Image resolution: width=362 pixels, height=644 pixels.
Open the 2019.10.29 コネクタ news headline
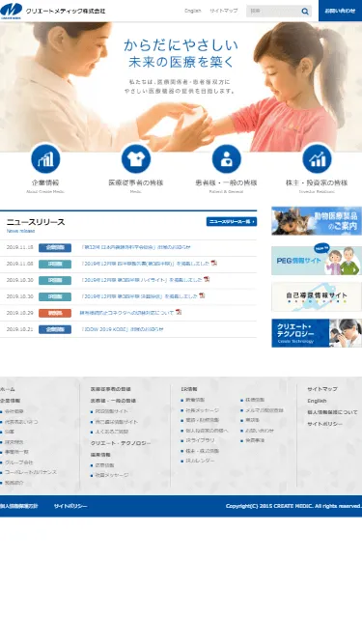[x=126, y=313]
